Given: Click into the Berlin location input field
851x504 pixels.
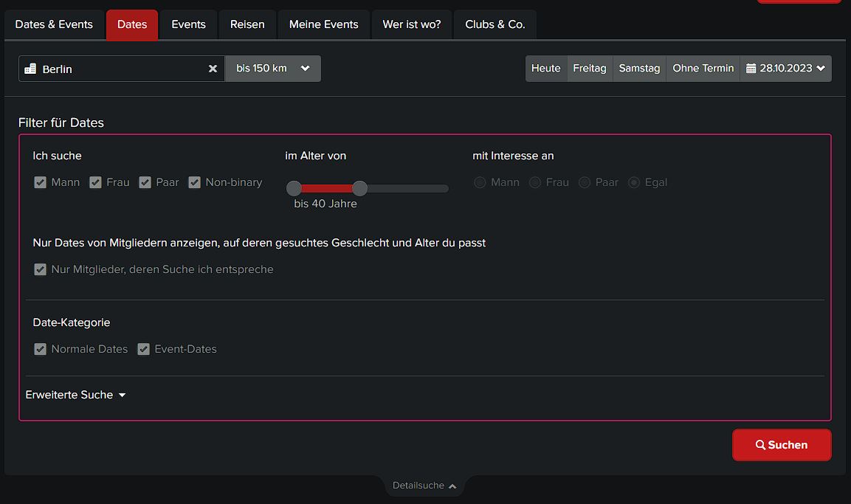Looking at the screenshot, I should click(x=122, y=69).
